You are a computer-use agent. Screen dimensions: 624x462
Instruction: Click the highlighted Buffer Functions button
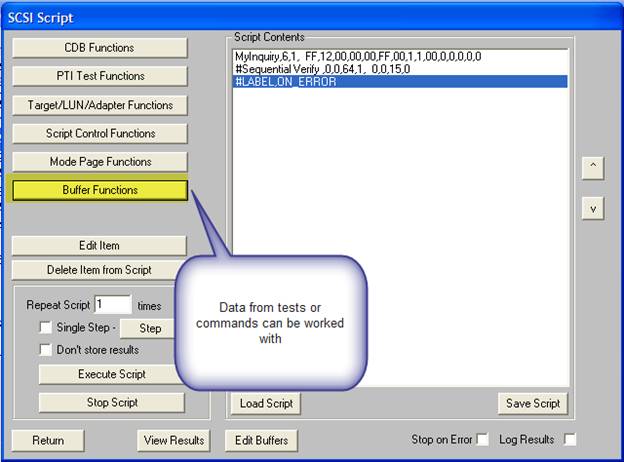[99, 190]
